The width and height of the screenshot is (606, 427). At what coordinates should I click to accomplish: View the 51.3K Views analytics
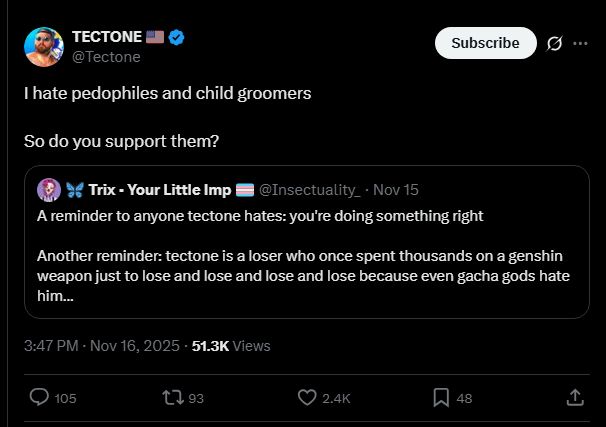pyautogui.click(x=230, y=345)
